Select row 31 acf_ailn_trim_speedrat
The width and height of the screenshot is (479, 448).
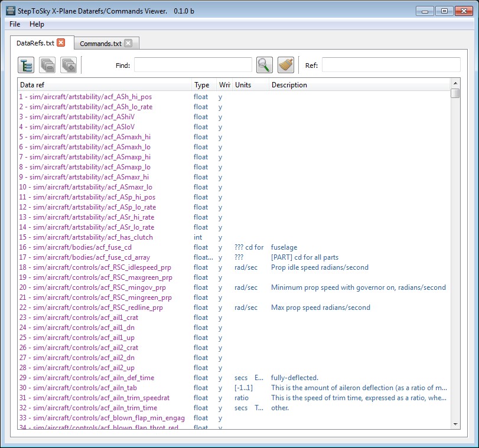point(234,398)
